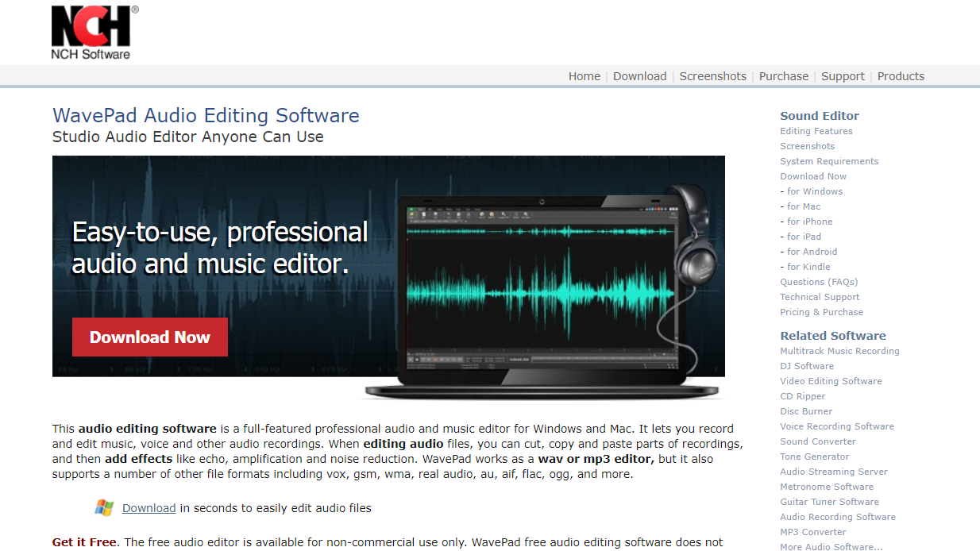Open Guitar Tuner Software link
The image size is (980, 551).
point(829,502)
